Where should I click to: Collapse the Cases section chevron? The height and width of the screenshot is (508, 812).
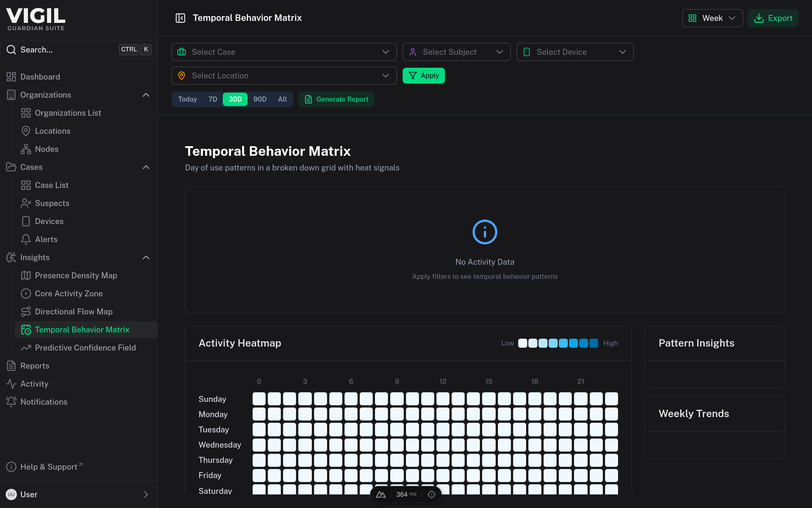point(146,167)
